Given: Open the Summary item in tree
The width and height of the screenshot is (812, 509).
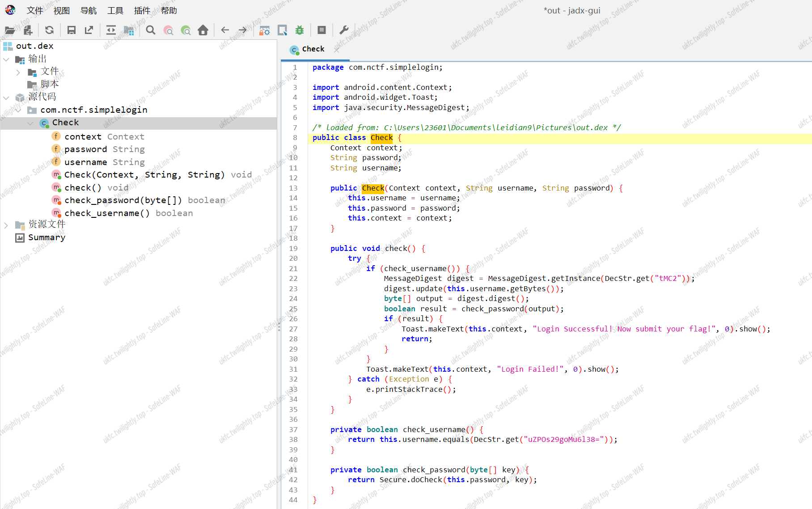Looking at the screenshot, I should 47,238.
